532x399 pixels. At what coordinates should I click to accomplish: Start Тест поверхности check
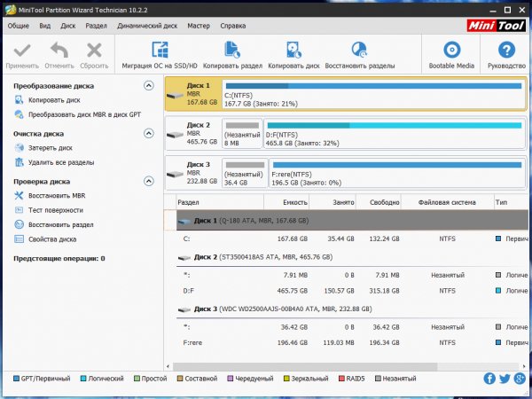(x=56, y=210)
